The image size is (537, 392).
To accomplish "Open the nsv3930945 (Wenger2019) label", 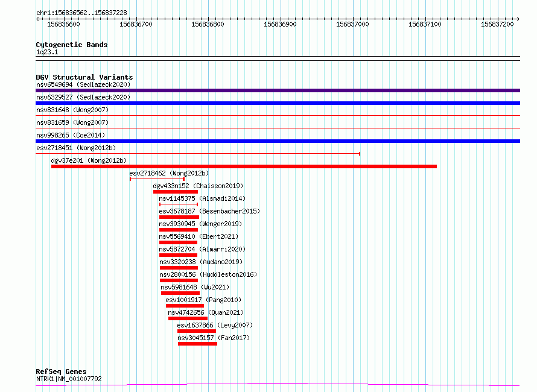I will tap(200, 224).
